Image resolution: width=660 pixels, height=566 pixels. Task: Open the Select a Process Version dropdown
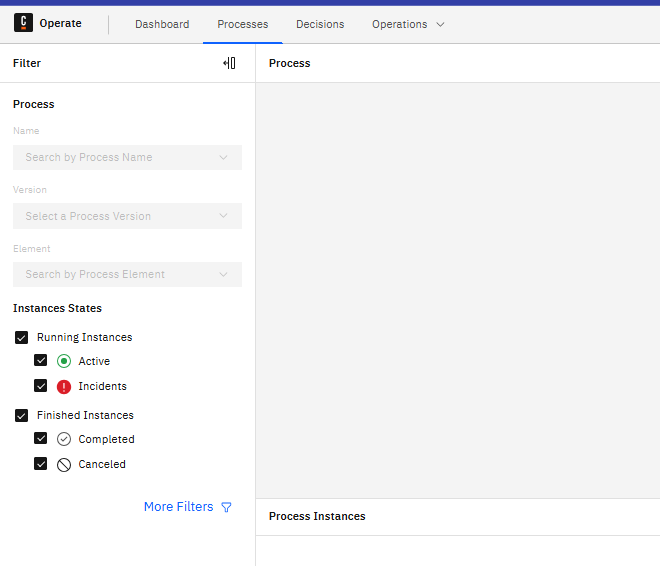coord(127,216)
